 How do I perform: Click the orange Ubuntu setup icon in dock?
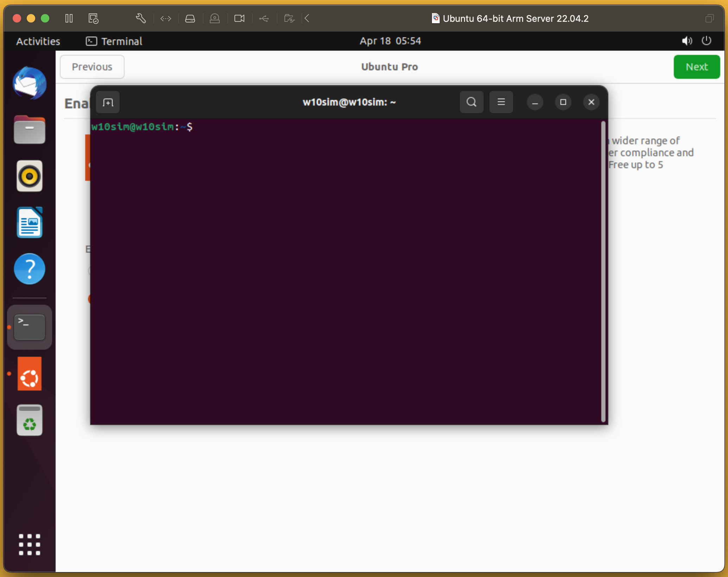pyautogui.click(x=30, y=374)
